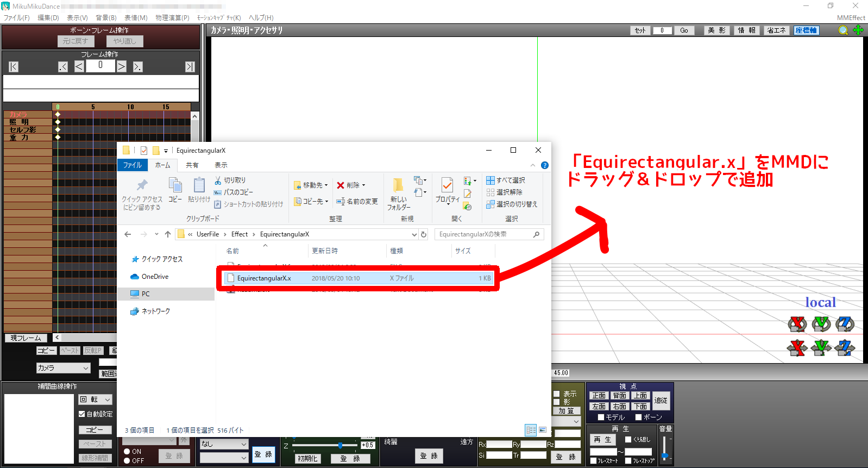Open the empty dropdown below なし
Screen dimensions: 868x468
tap(224, 458)
